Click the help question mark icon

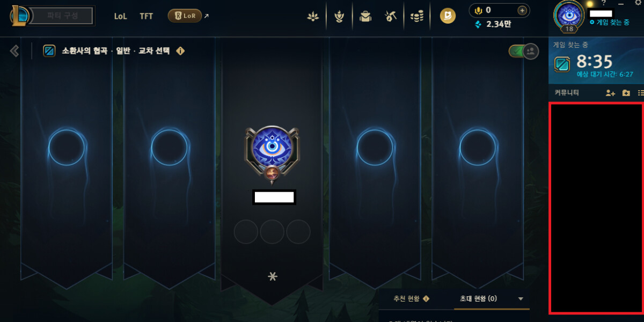604,3
